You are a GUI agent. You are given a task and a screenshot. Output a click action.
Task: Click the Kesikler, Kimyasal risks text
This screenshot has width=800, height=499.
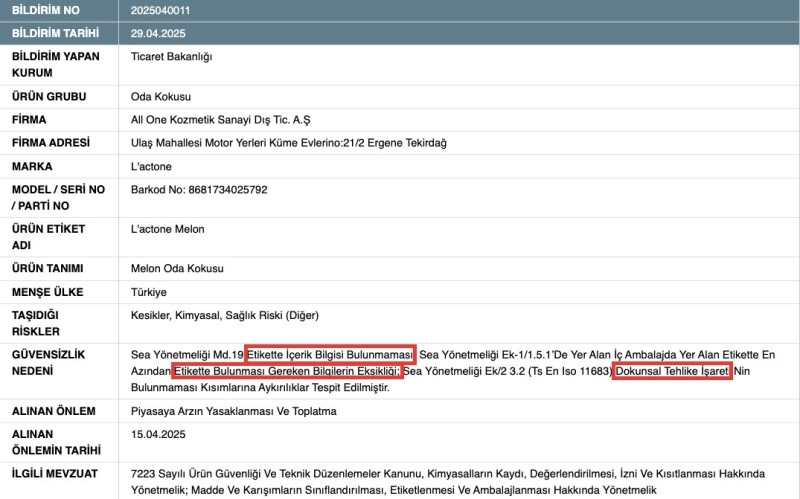[x=225, y=316]
